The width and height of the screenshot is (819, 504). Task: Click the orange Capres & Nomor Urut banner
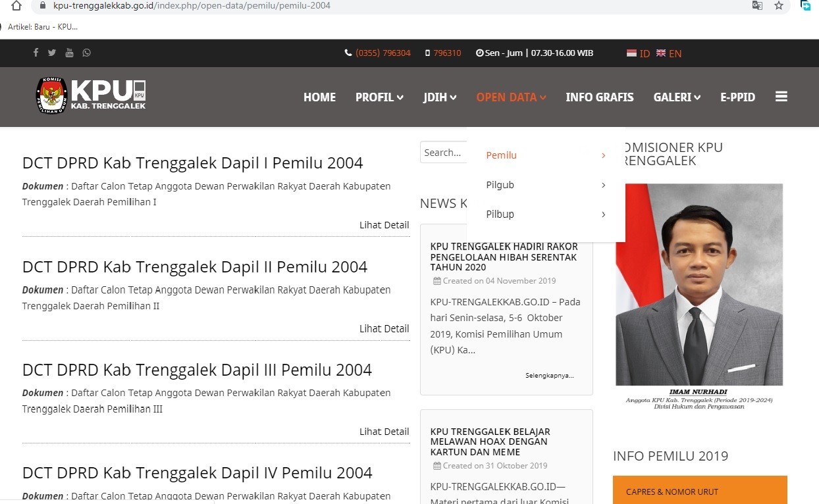point(699,490)
